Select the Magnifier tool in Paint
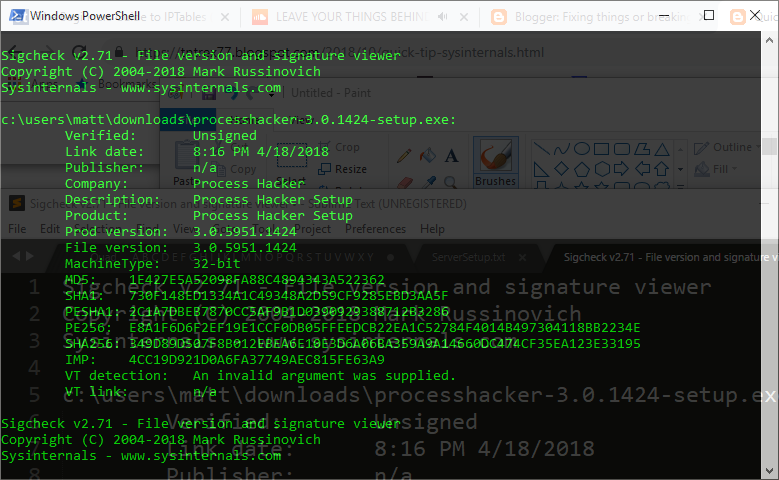Image resolution: width=779 pixels, height=480 pixels. pyautogui.click(x=451, y=182)
